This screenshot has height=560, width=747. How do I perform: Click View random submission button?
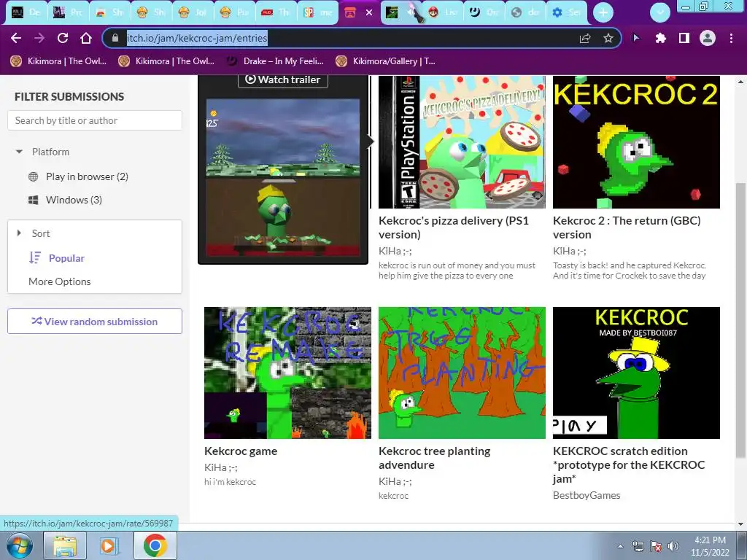click(x=95, y=322)
